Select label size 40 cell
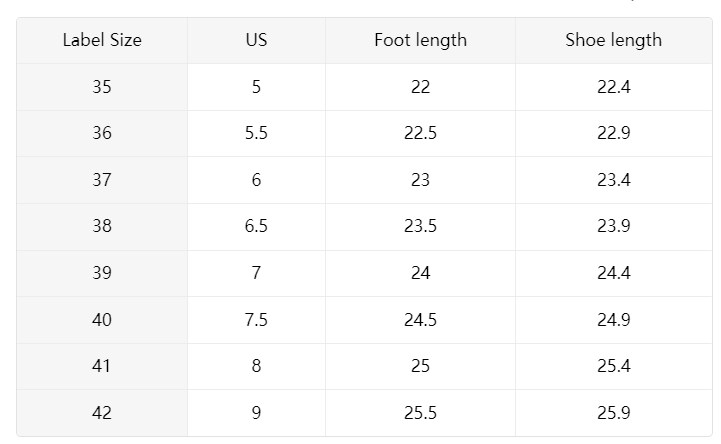The height and width of the screenshot is (444, 721). pos(102,320)
